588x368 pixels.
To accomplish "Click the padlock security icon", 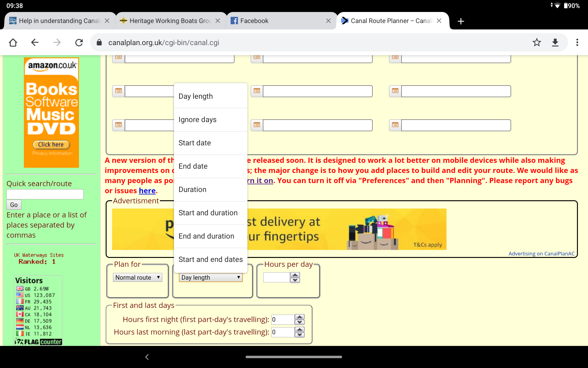I will point(99,42).
